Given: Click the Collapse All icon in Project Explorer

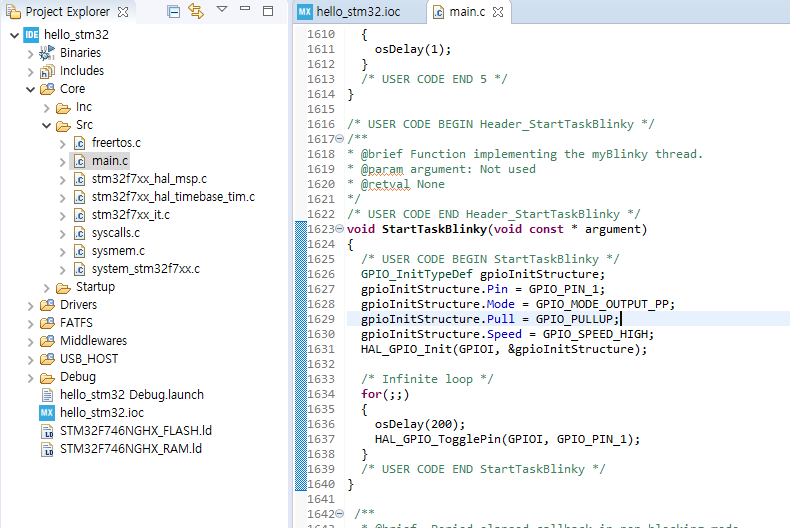Looking at the screenshot, I should (x=174, y=12).
